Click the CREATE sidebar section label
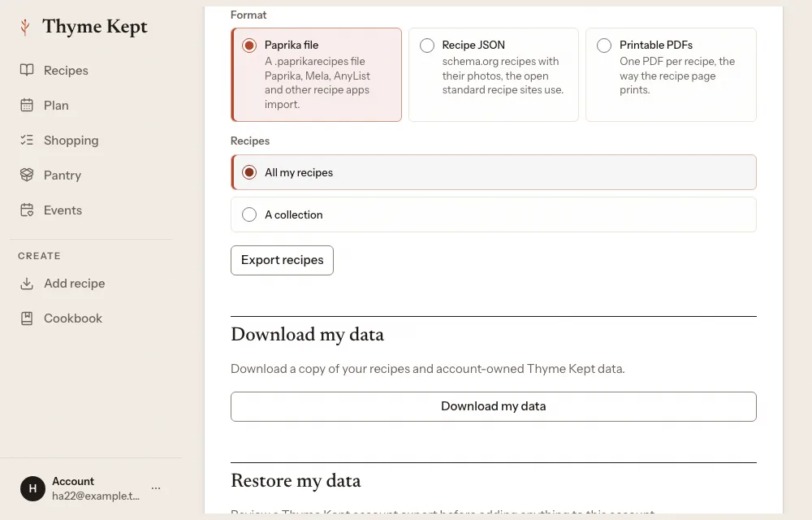 (39, 256)
